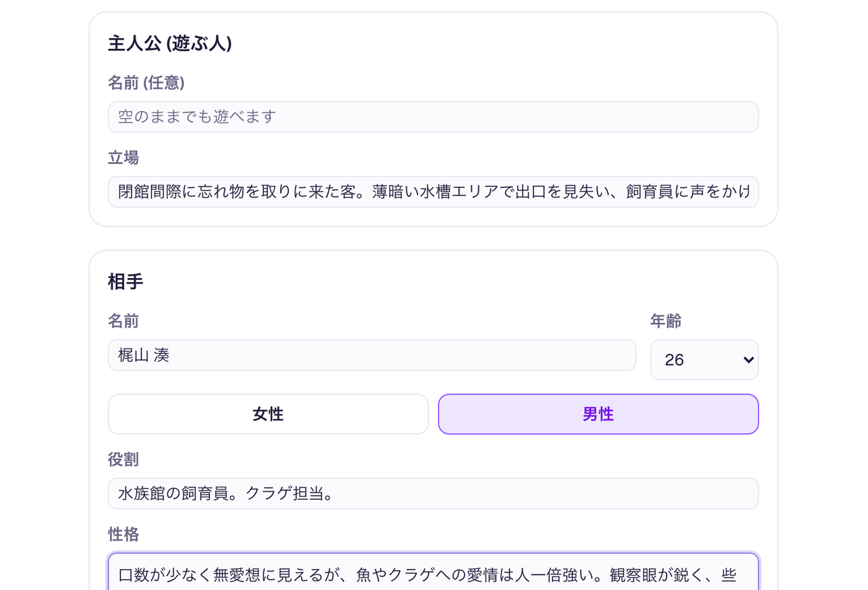Click the 主人公 (遊ぶ人) heading

[170, 44]
